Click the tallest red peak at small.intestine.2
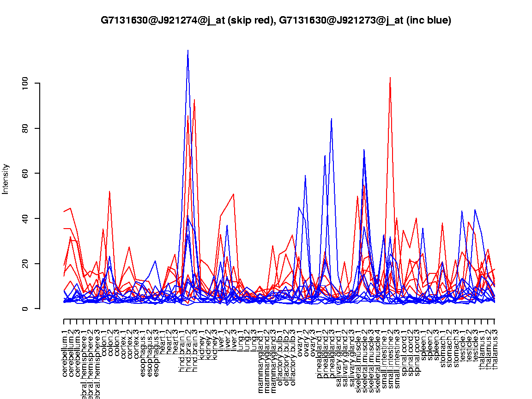This screenshot has width=532, height=399. pyautogui.click(x=391, y=78)
